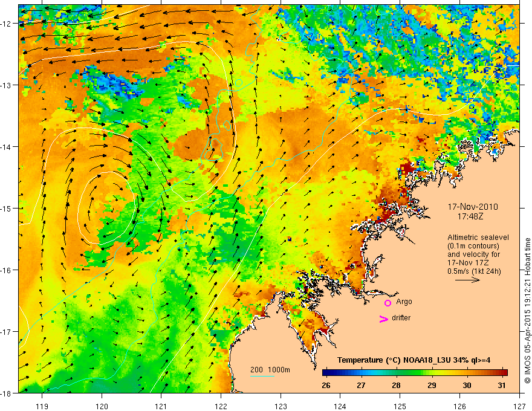Click longitude axis label 127
The height and width of the screenshot is (411, 532).
(519, 406)
